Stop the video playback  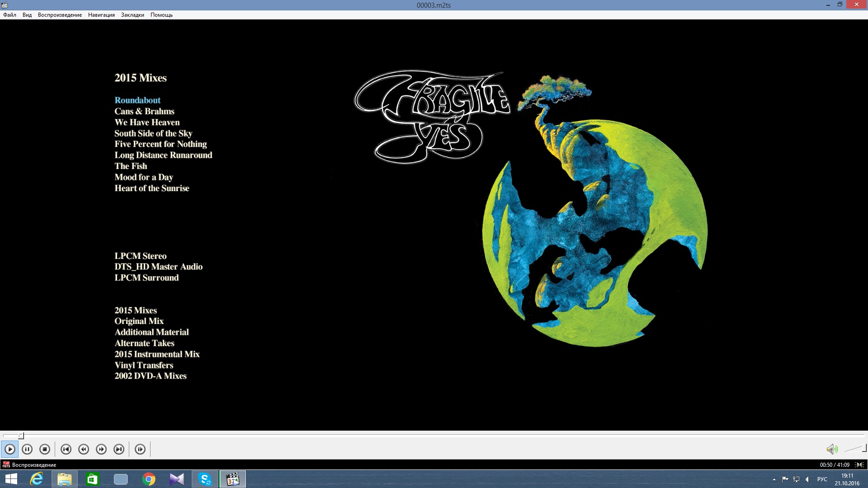click(44, 449)
